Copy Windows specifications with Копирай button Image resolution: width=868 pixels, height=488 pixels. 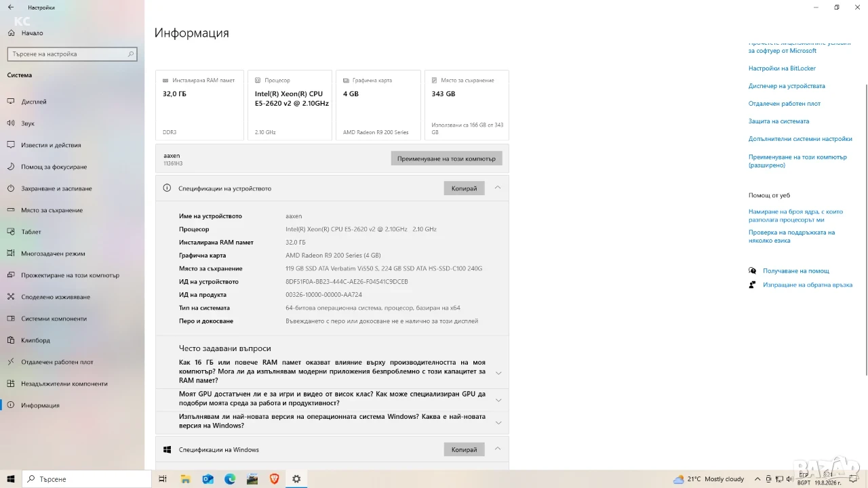(x=464, y=449)
